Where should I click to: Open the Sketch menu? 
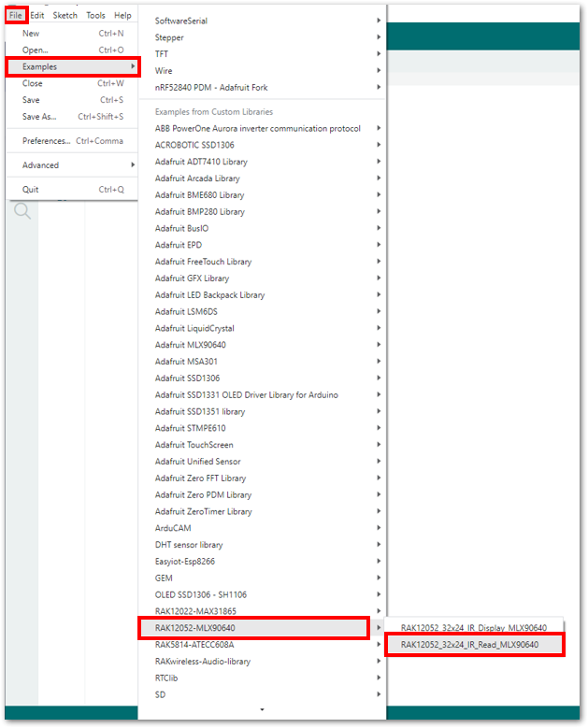(x=65, y=15)
